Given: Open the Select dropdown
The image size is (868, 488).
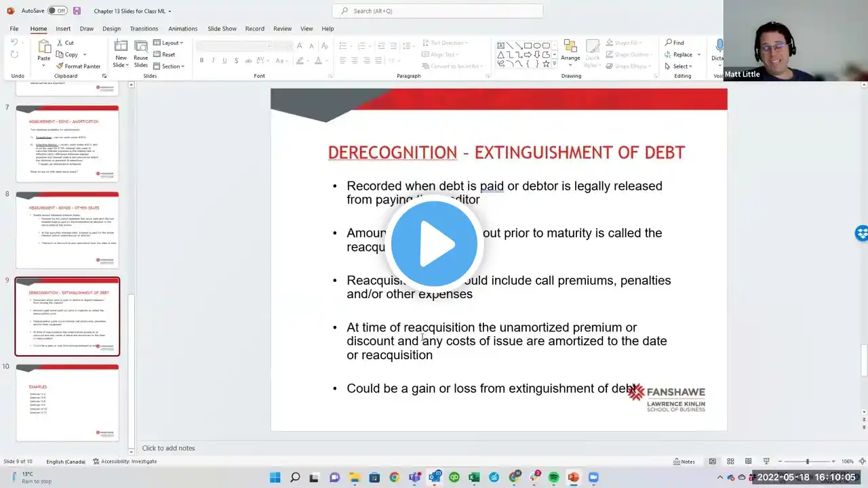Looking at the screenshot, I should 678,66.
